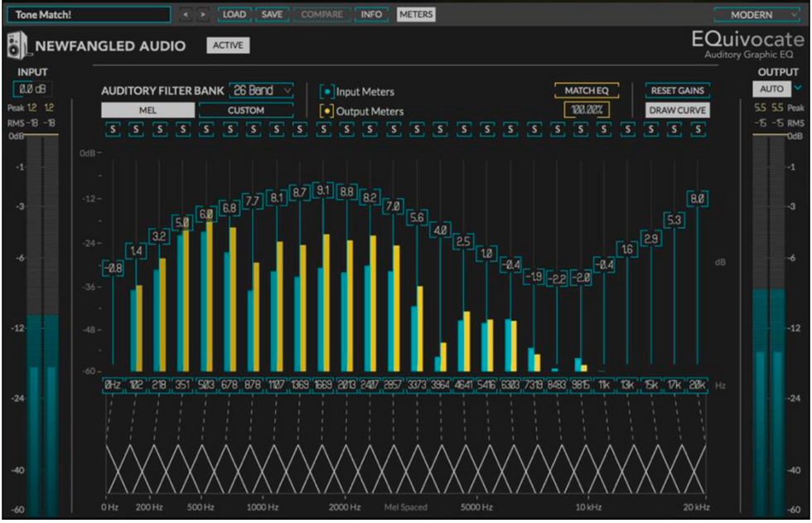Click the 2857 frequency label box
The height and width of the screenshot is (523, 812).
tap(393, 385)
